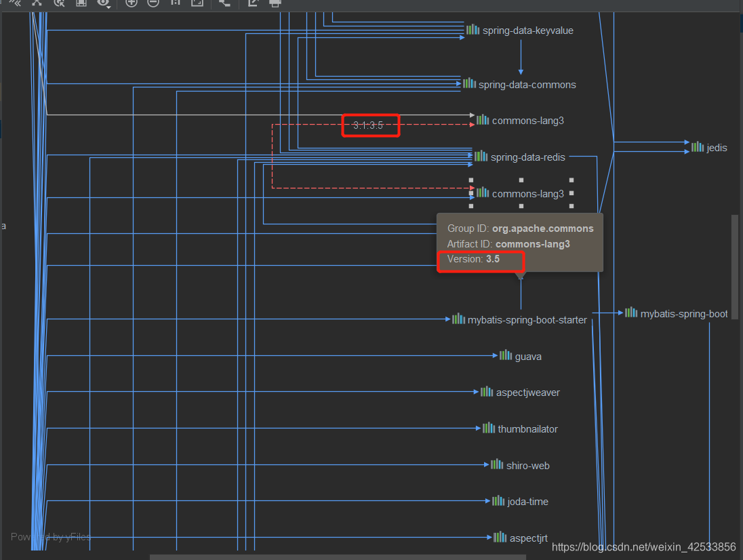This screenshot has width=743, height=560.
Task: Select the guava library icon
Action: [506, 355]
